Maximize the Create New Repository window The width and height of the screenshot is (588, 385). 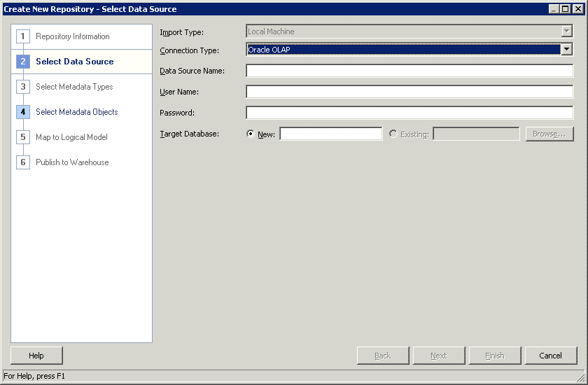tap(566, 9)
